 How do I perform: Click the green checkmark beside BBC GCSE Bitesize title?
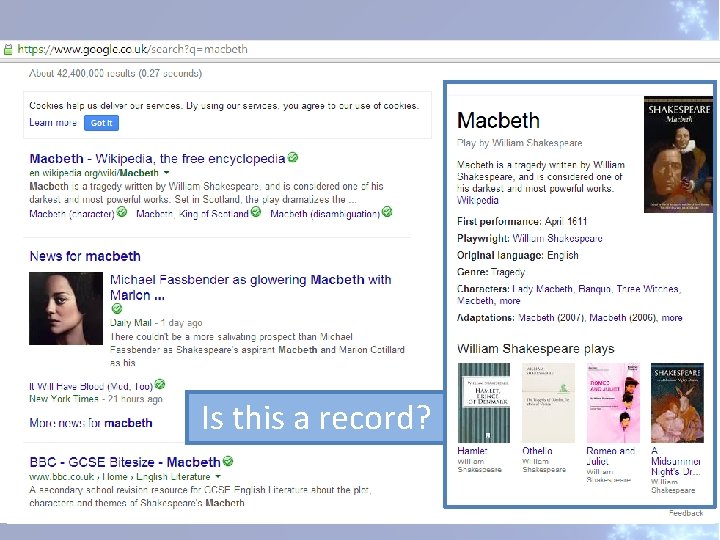(x=228, y=461)
